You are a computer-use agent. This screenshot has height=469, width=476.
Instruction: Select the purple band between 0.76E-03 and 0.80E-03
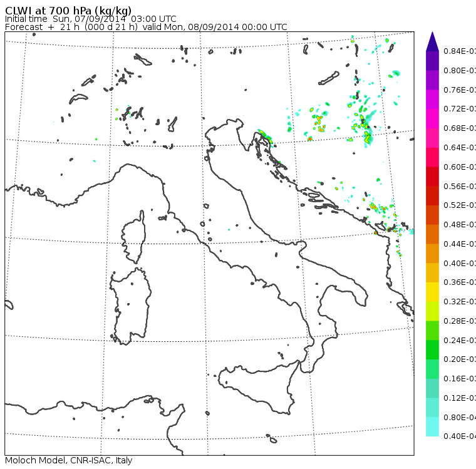[432, 80]
